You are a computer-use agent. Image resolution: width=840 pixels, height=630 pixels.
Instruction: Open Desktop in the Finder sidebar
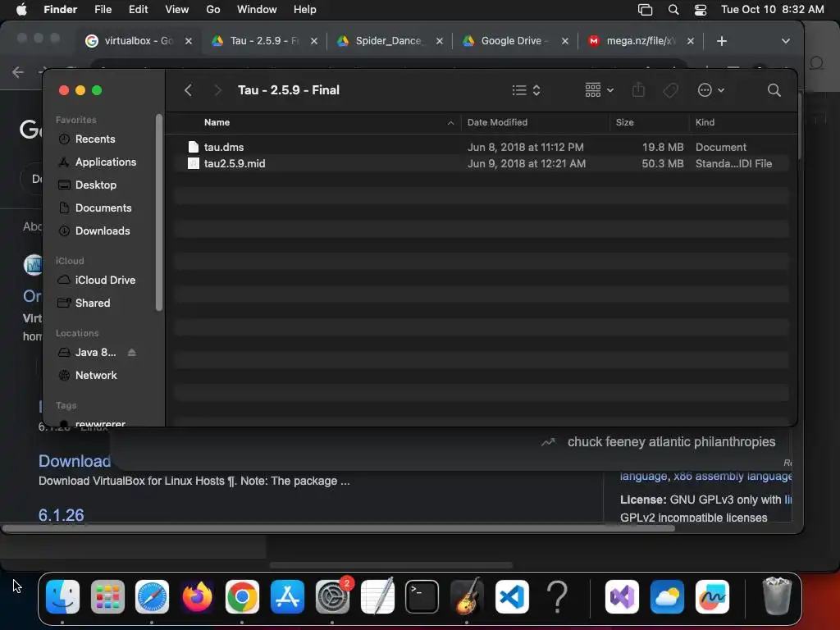95,185
